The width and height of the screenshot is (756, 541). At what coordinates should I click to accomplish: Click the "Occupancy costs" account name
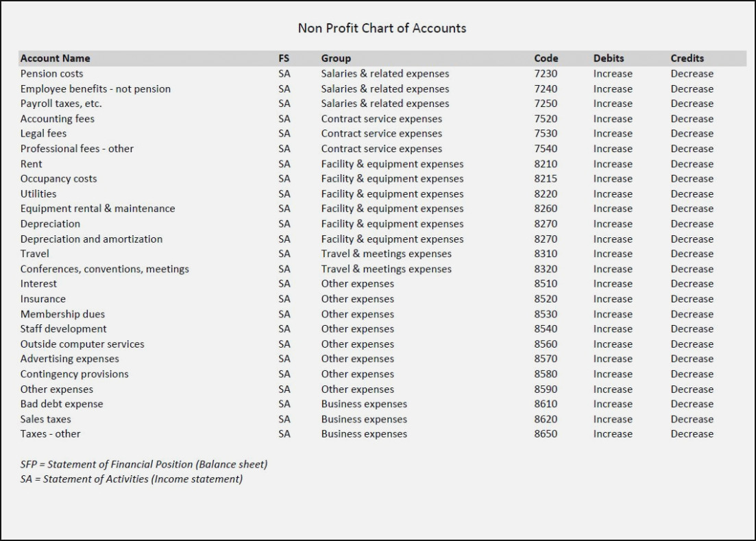coord(58,178)
